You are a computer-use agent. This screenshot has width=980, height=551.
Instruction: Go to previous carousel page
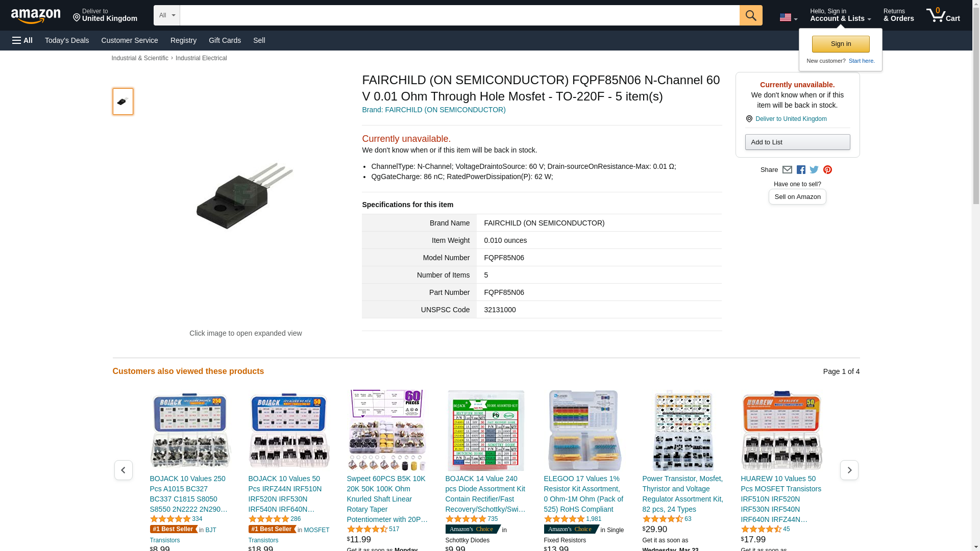tap(123, 470)
